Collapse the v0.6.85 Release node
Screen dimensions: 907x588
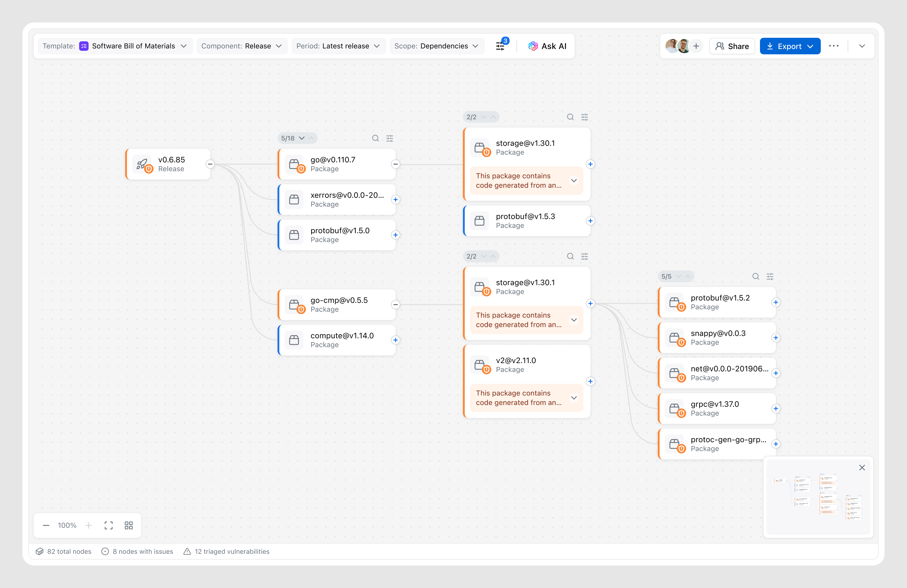pos(210,164)
